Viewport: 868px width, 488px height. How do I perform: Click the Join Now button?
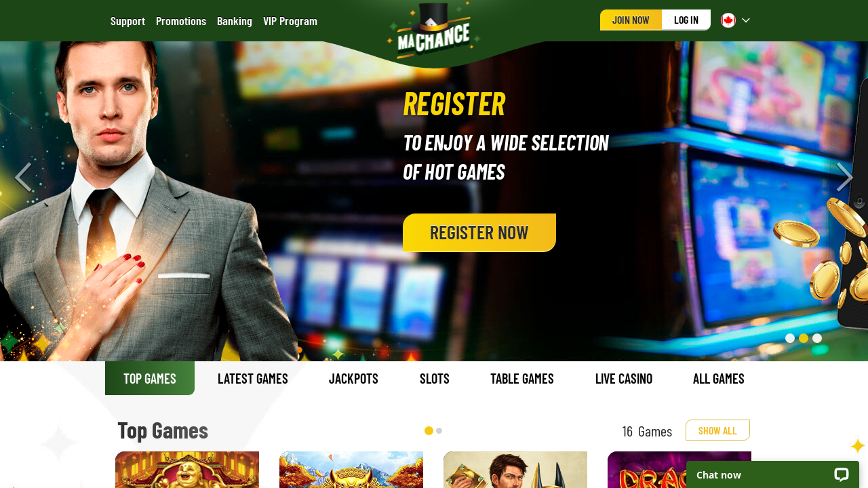pos(631,20)
